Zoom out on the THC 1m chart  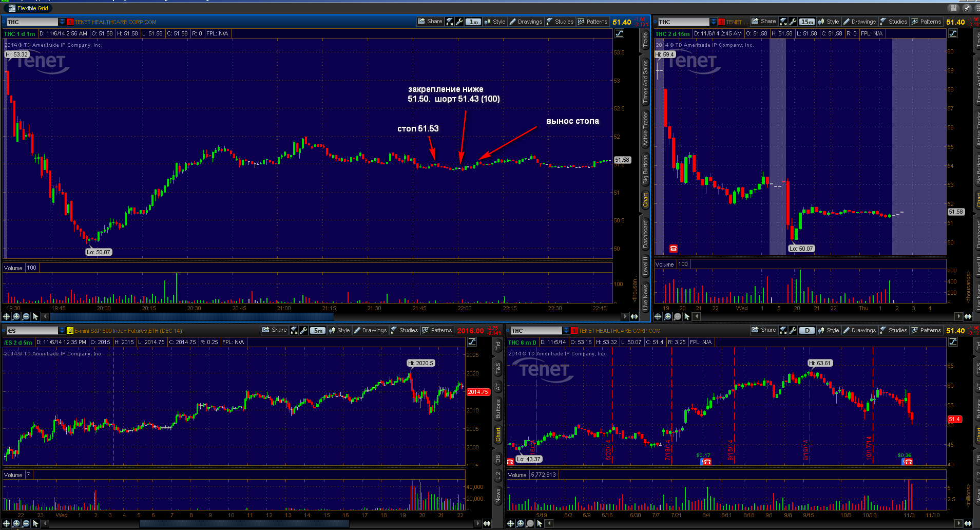tap(26, 316)
